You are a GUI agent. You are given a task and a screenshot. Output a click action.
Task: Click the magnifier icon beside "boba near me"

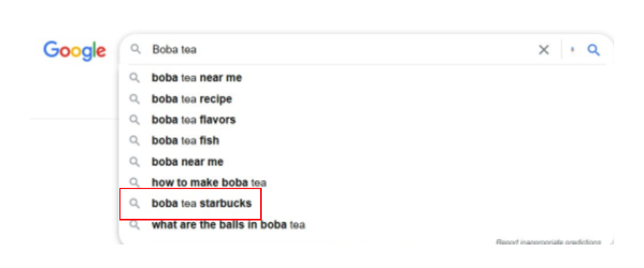pos(135,162)
